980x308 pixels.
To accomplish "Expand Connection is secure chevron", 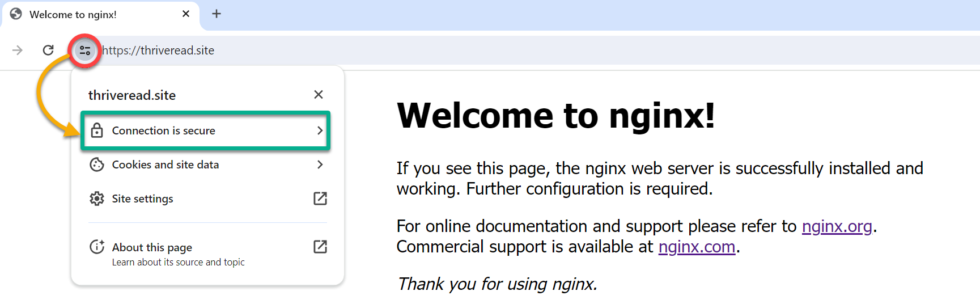I will (320, 130).
